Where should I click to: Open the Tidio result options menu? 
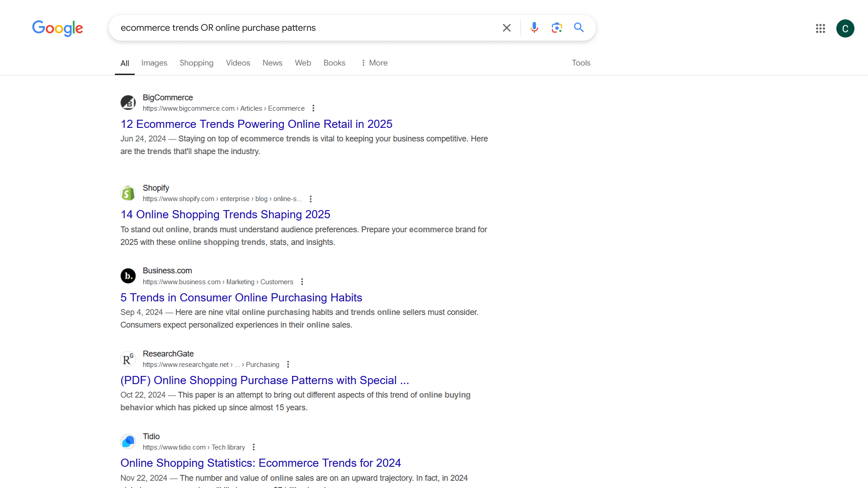tap(254, 447)
